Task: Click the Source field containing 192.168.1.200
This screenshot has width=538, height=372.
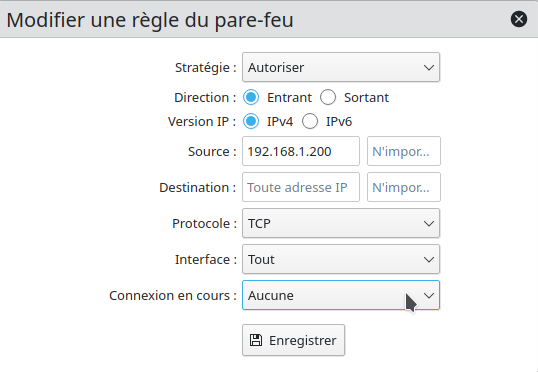Action: point(301,151)
